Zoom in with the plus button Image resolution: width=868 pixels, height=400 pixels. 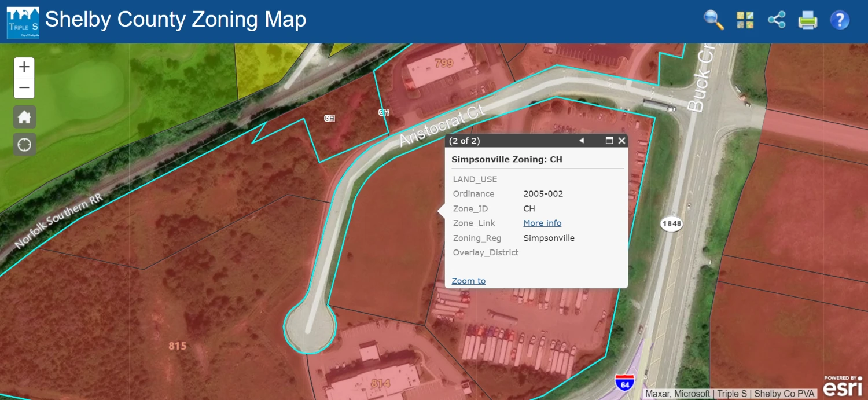[24, 67]
